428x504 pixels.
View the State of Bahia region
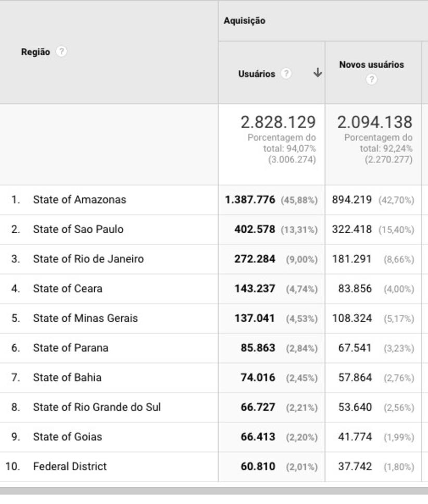[67, 377]
